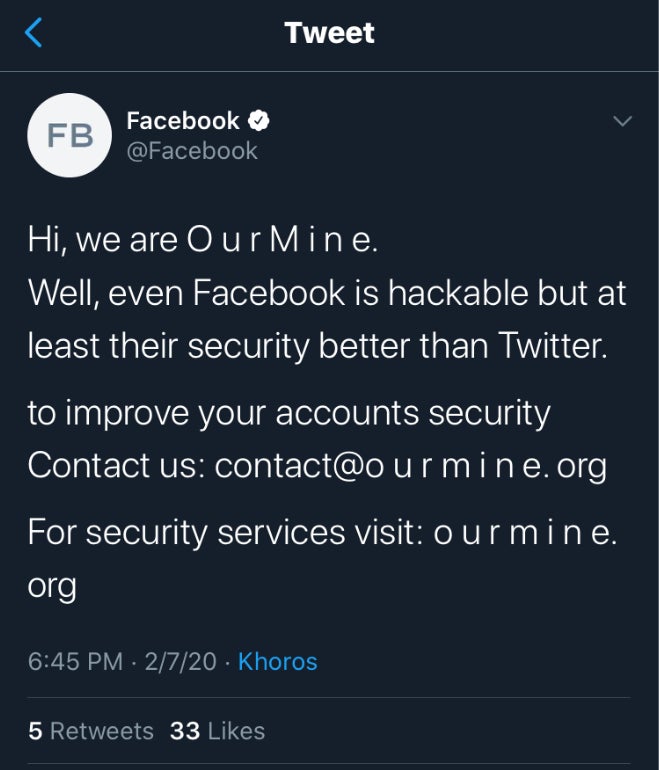Tap the blue back arrow

(x=34, y=33)
